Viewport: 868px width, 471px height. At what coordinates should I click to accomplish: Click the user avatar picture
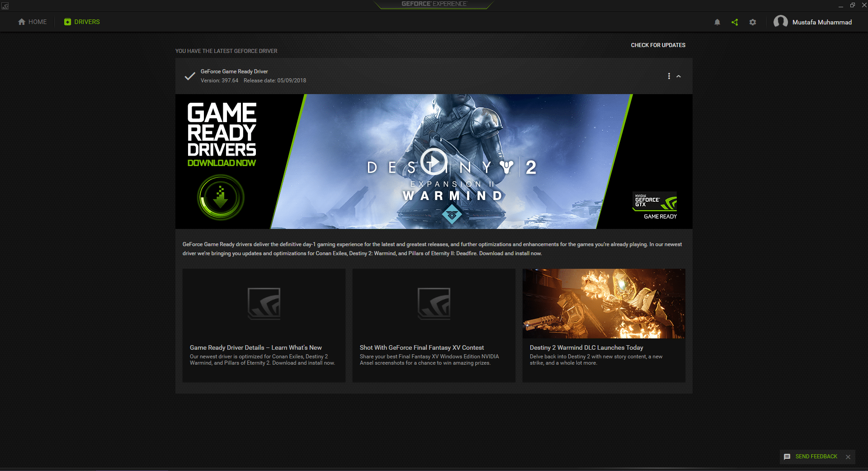coord(781,22)
